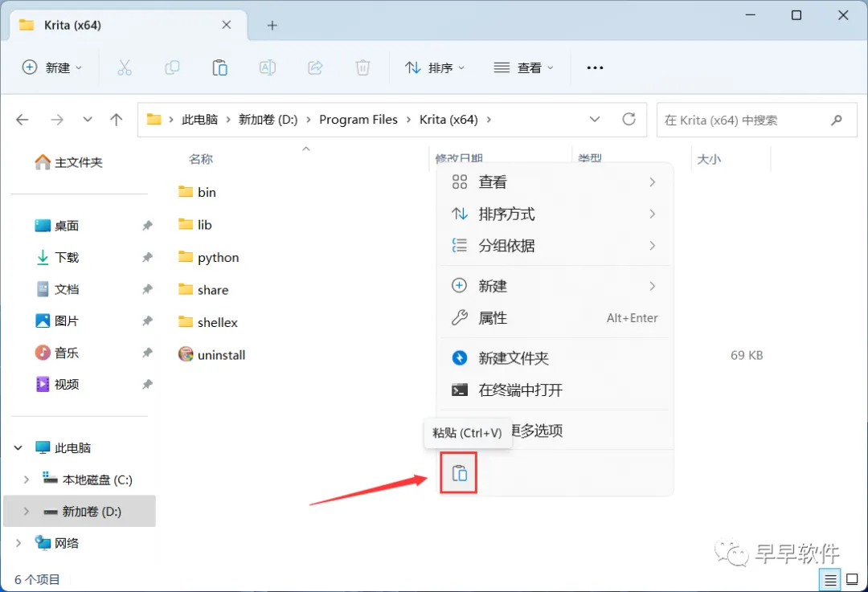Open the 查看 dropdown in toolbar
This screenshot has width=868, height=592.
[524, 68]
